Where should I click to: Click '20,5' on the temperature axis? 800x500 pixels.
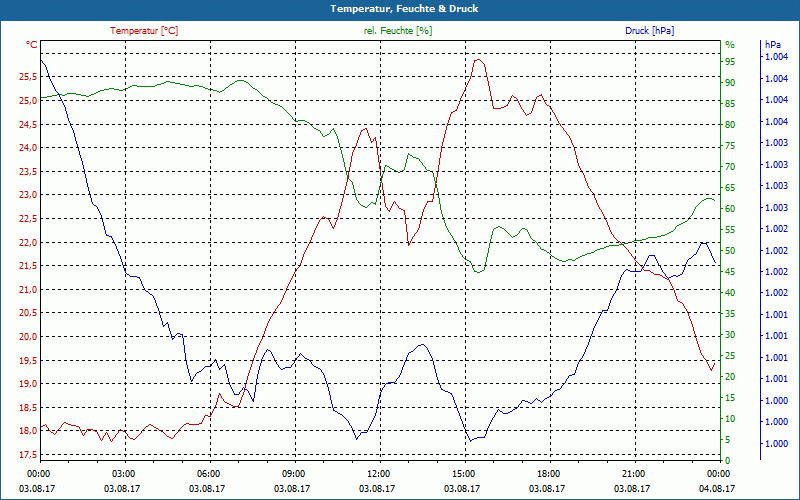(28, 313)
